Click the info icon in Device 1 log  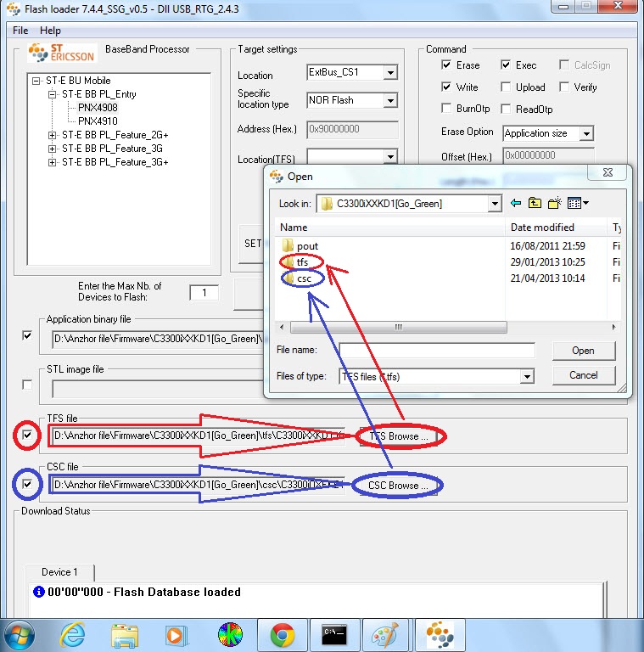pos(39,591)
